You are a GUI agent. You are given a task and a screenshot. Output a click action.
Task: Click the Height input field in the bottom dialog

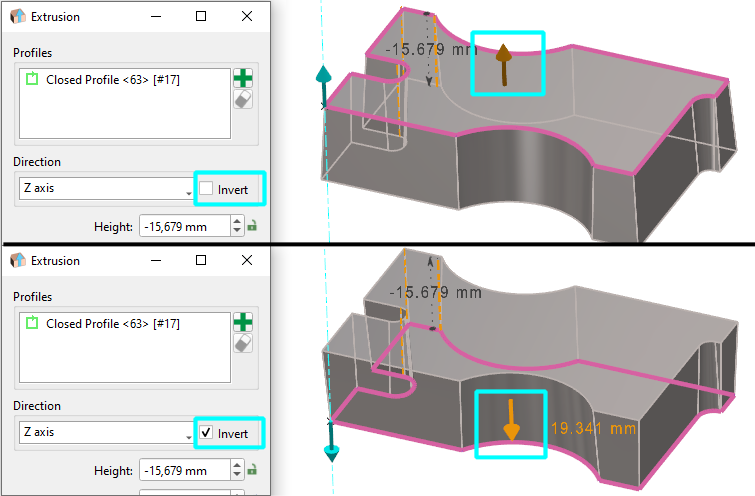tap(185, 470)
